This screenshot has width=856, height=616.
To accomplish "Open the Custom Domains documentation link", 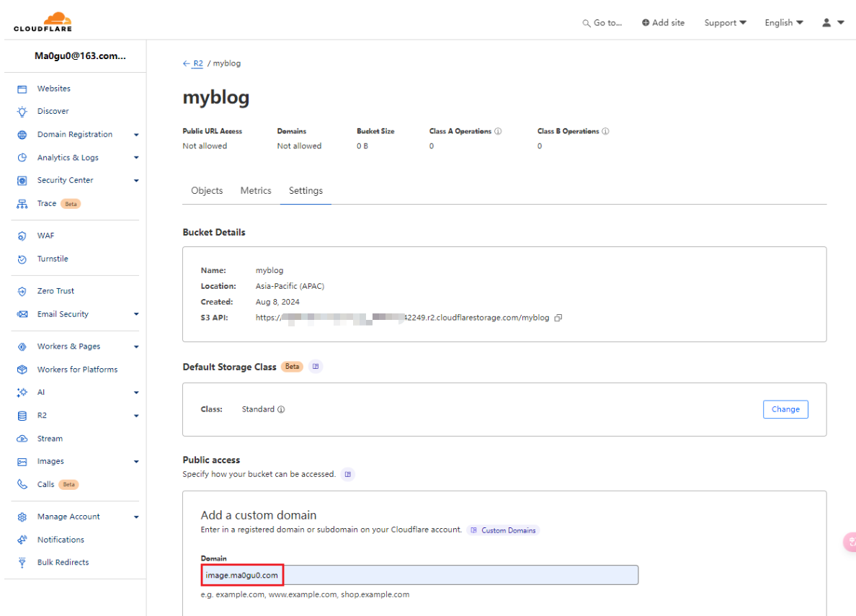I will (503, 530).
